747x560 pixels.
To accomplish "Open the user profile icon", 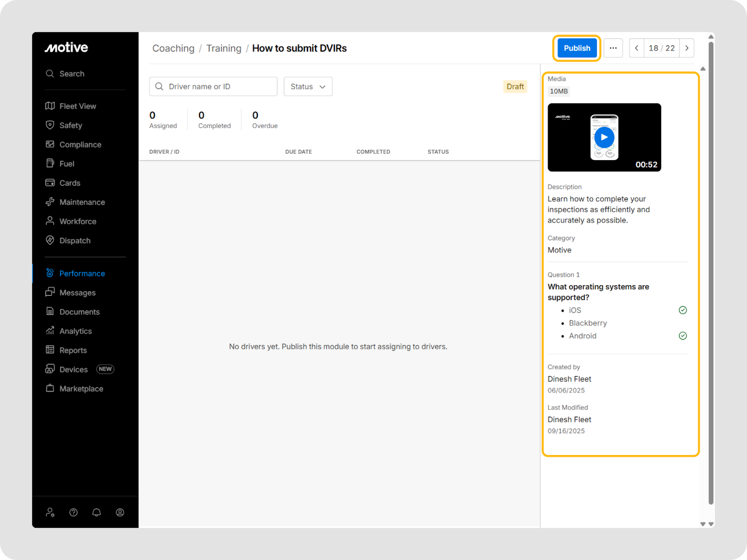I will point(120,512).
